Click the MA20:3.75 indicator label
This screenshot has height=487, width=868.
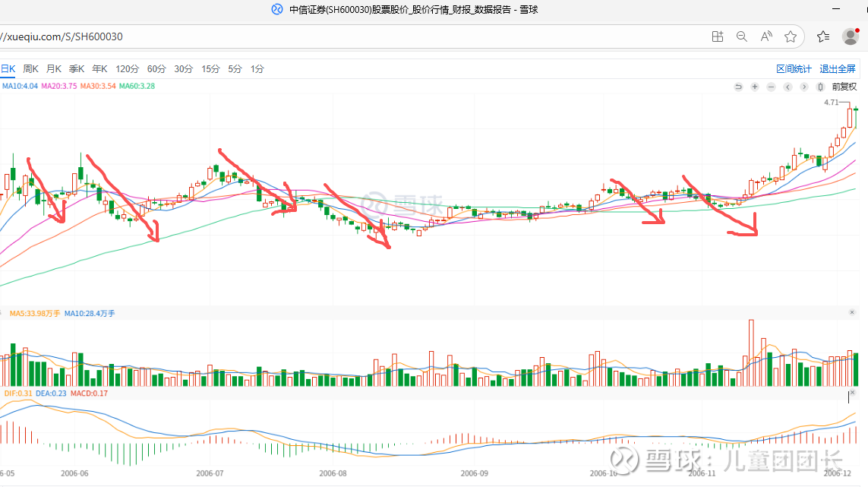coord(58,86)
